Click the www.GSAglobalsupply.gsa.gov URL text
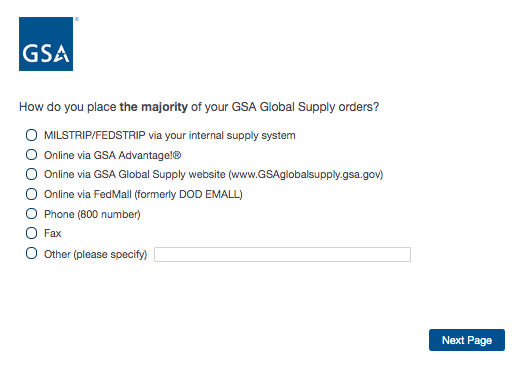This screenshot has width=518, height=376. point(306,175)
